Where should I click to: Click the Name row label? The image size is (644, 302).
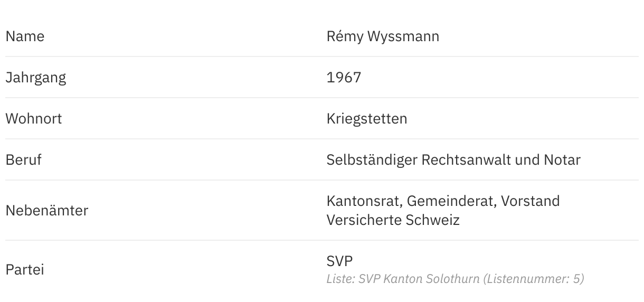point(25,36)
